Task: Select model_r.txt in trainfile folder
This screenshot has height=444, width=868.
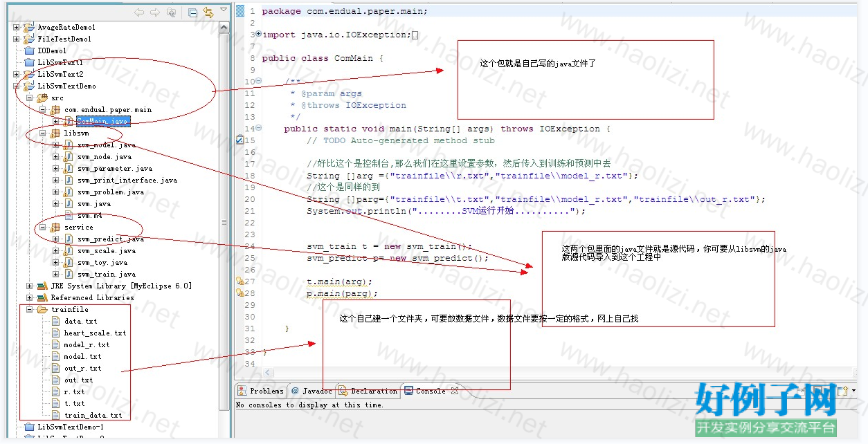Action: (x=87, y=345)
